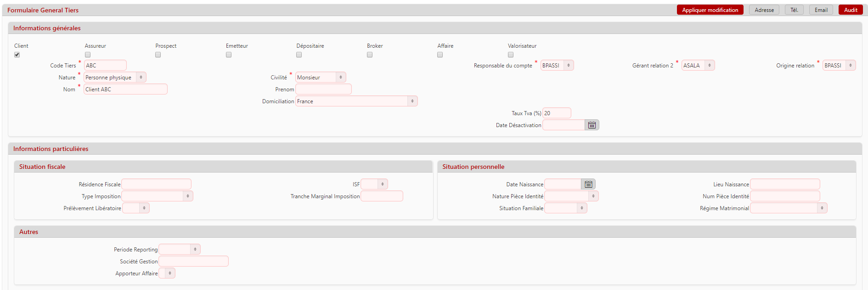Viewport: 868px width, 290px height.
Task: Expand the Nature dropdown
Action: tap(115, 78)
